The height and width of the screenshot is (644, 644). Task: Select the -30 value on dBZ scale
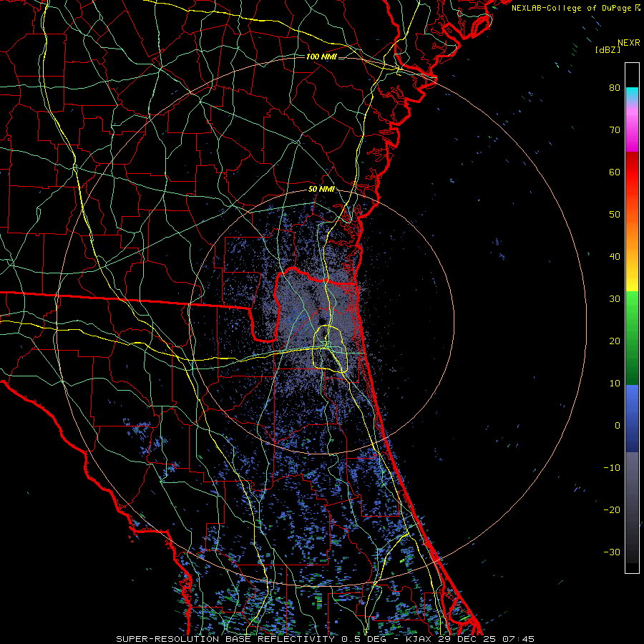(x=612, y=552)
